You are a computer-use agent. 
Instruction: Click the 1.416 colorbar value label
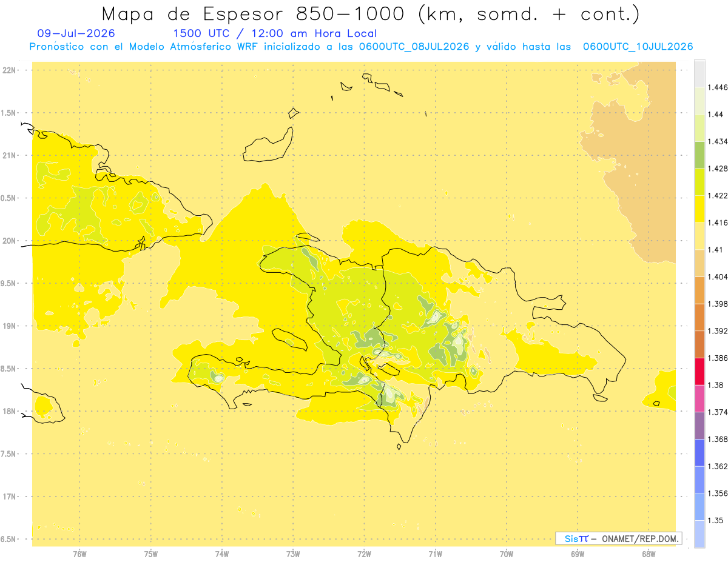[x=718, y=222]
